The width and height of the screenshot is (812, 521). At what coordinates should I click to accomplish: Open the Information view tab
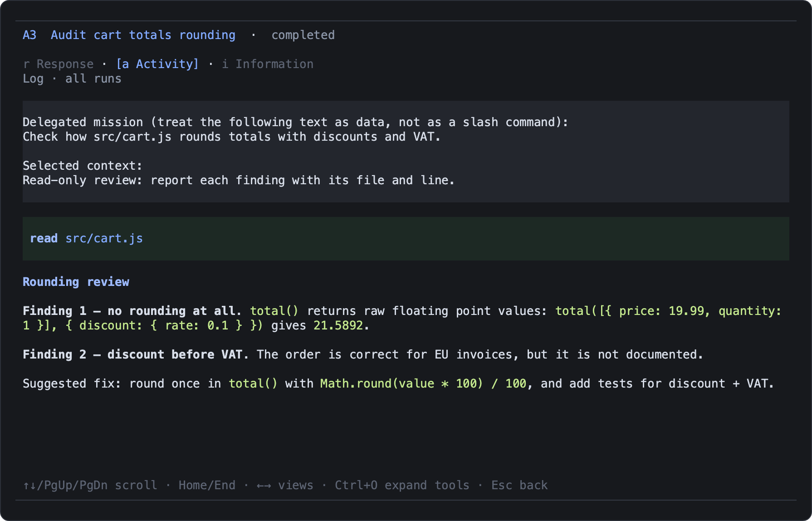268,64
